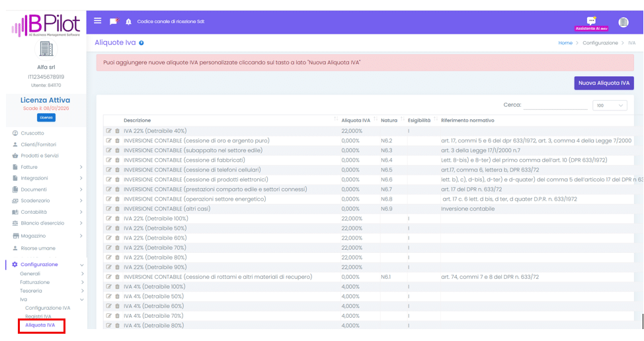Open the user profile avatar
The image size is (644, 341).
[624, 23]
